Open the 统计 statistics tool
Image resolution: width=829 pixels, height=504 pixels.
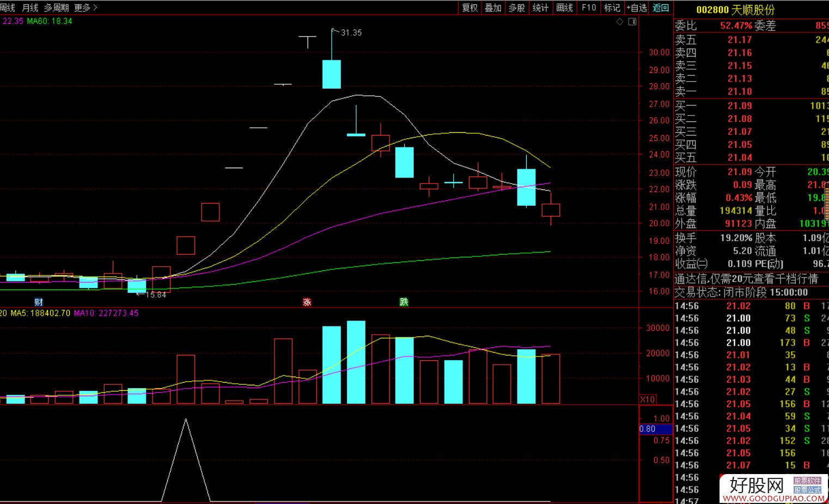[x=540, y=8]
